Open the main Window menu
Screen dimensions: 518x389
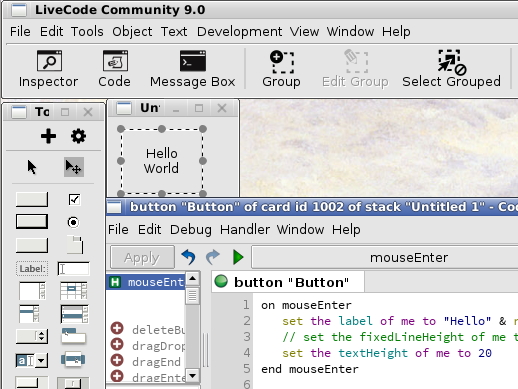coord(350,32)
